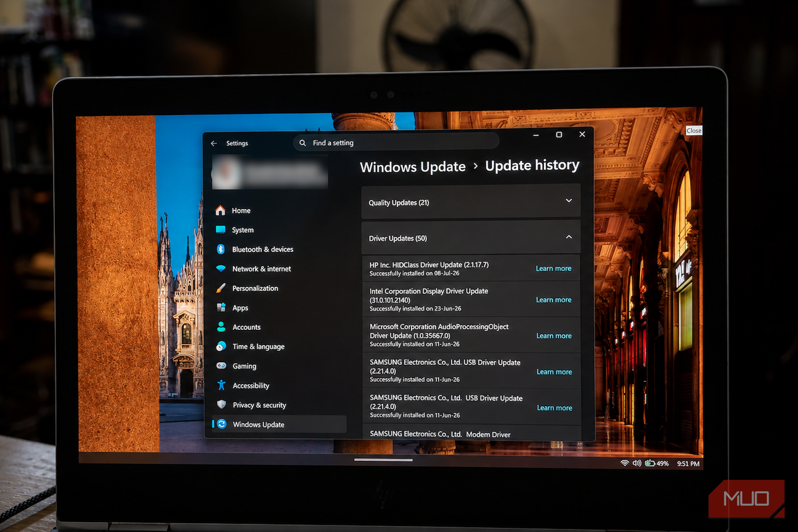Image resolution: width=798 pixels, height=532 pixels.
Task: Click the Find a setting search box
Action: click(396, 142)
